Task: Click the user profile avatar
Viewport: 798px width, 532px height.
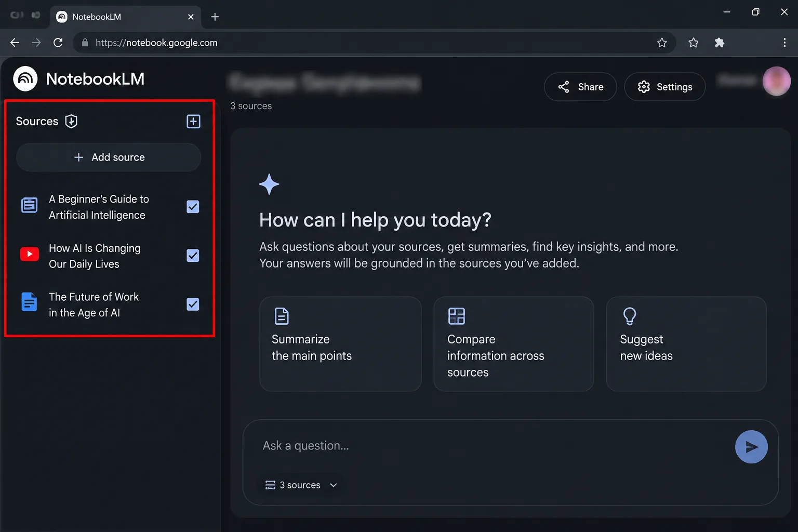Action: pos(777,81)
